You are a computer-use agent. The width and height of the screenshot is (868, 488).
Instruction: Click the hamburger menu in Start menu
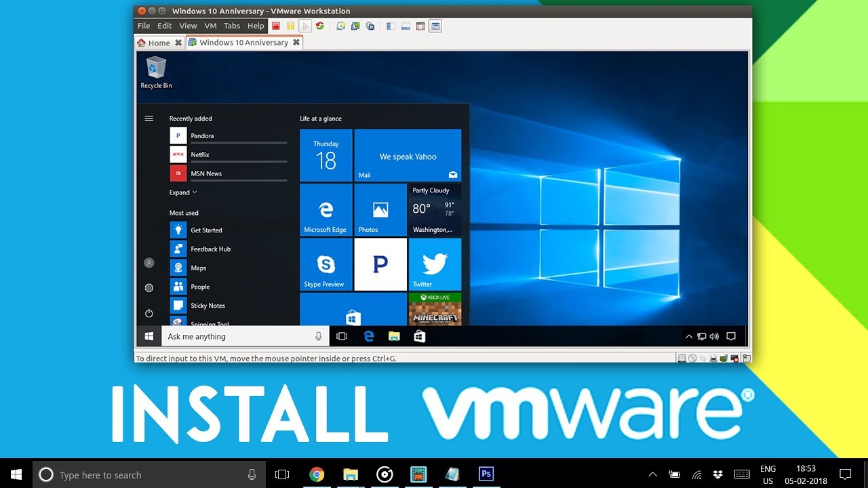tap(149, 119)
